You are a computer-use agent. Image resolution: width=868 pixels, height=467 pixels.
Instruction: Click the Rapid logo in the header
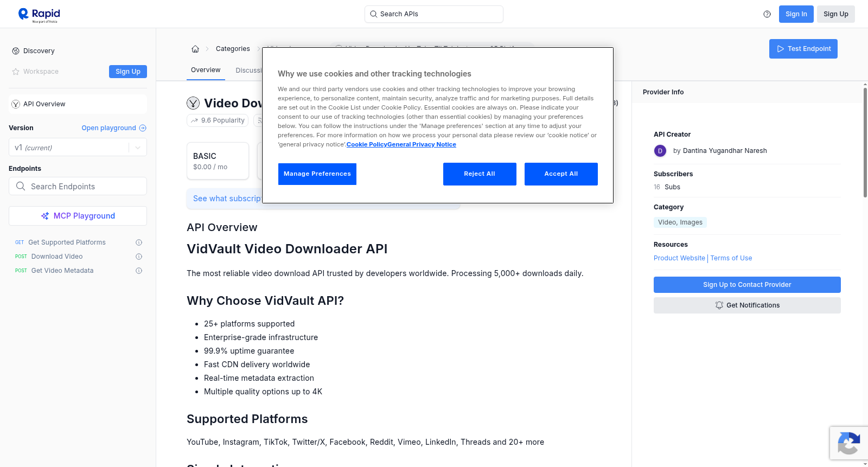pyautogui.click(x=39, y=15)
